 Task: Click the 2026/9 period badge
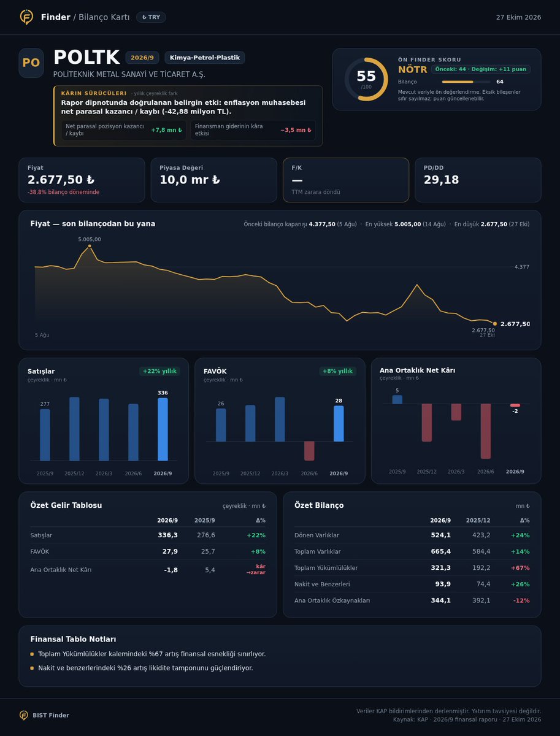142,58
